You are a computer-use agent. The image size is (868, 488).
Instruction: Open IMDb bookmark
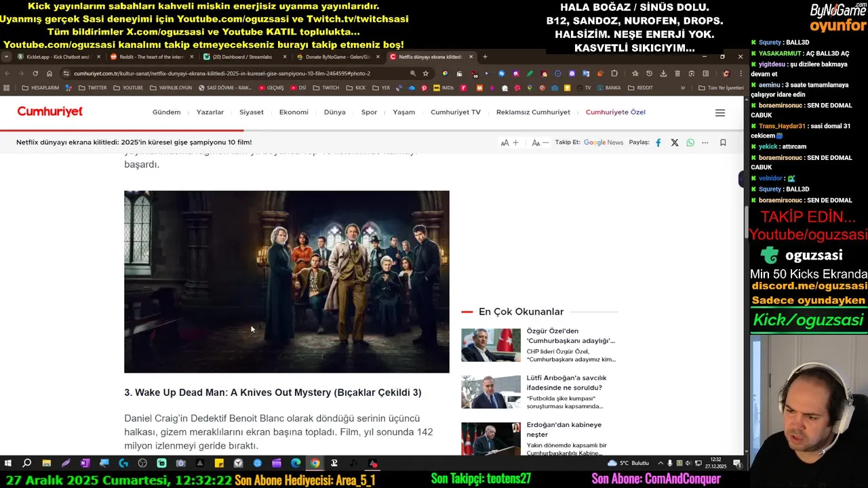point(443,87)
